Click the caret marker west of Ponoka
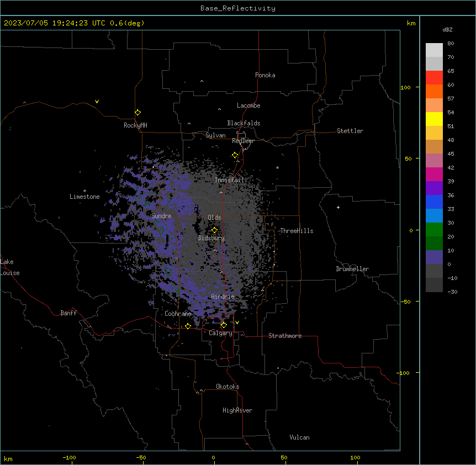Screen dimensions: 476x465 pos(202,81)
